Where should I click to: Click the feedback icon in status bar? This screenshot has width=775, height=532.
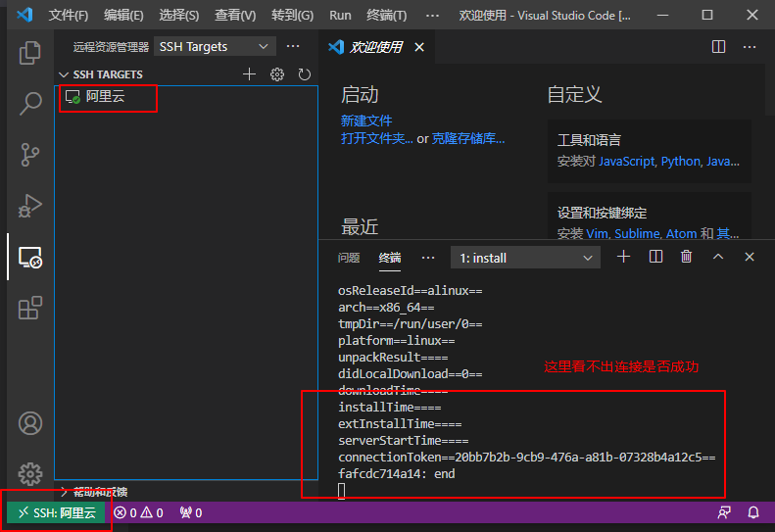(724, 512)
